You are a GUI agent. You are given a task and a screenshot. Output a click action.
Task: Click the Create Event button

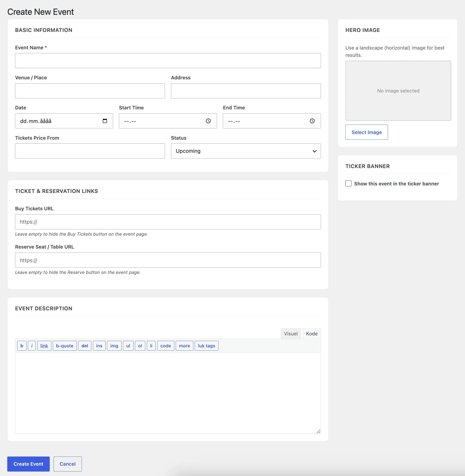(28, 464)
